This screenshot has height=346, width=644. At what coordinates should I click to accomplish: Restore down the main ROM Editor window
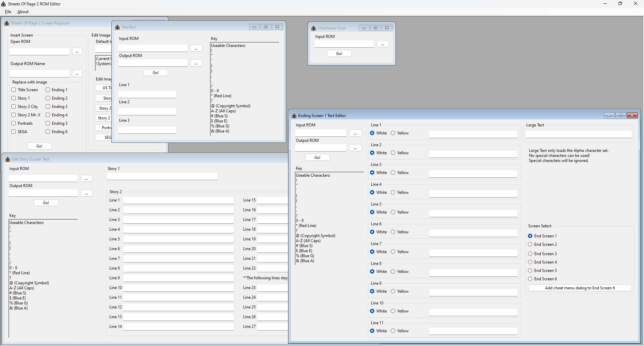click(x=620, y=4)
